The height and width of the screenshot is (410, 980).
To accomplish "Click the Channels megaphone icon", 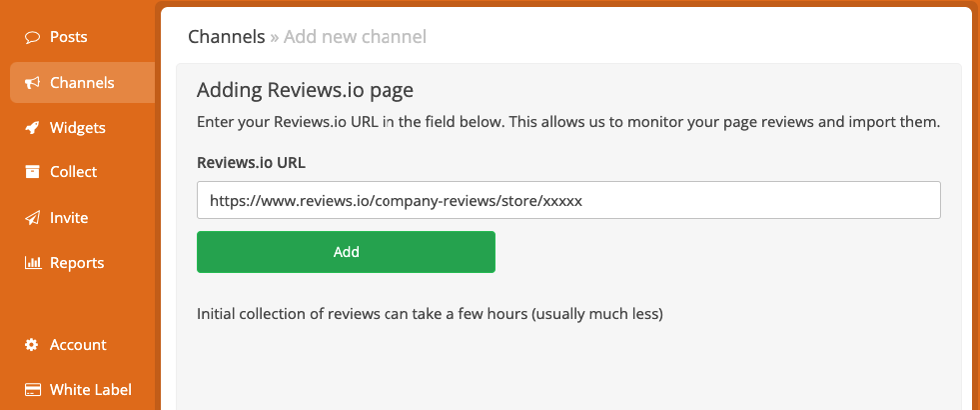I will tap(33, 83).
